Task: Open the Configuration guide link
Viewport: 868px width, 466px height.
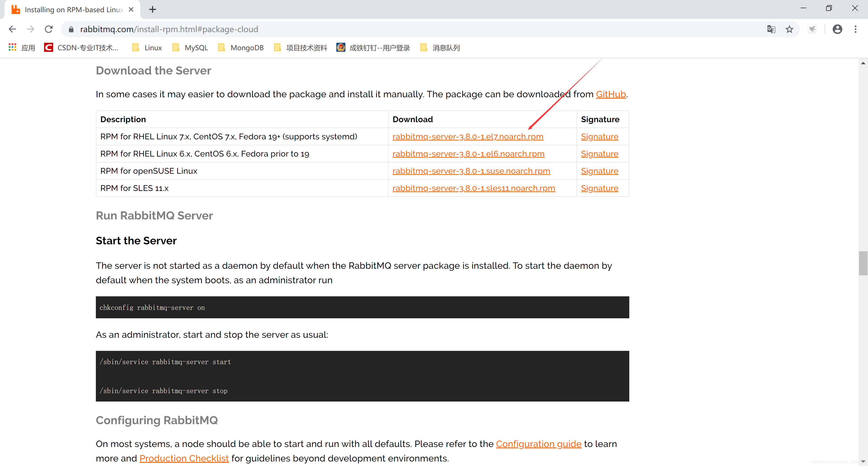Action: point(538,444)
